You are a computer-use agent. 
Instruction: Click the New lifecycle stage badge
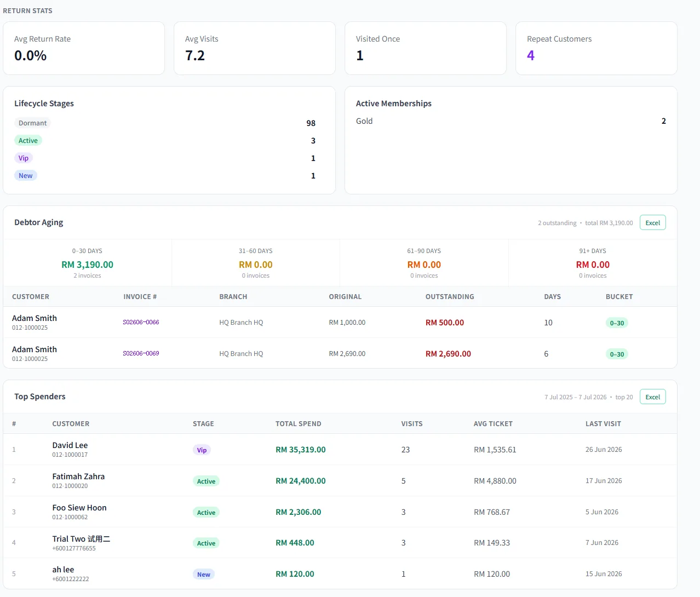point(26,176)
